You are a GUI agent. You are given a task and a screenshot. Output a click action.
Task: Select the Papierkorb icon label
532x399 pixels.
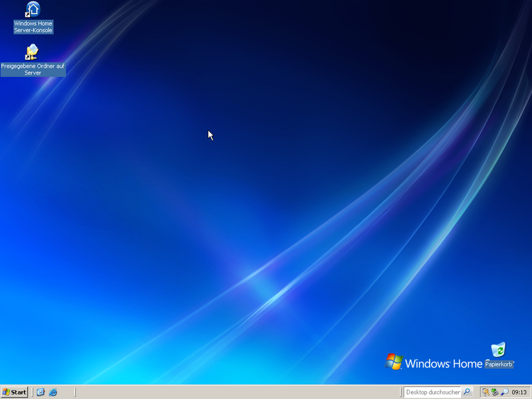499,363
